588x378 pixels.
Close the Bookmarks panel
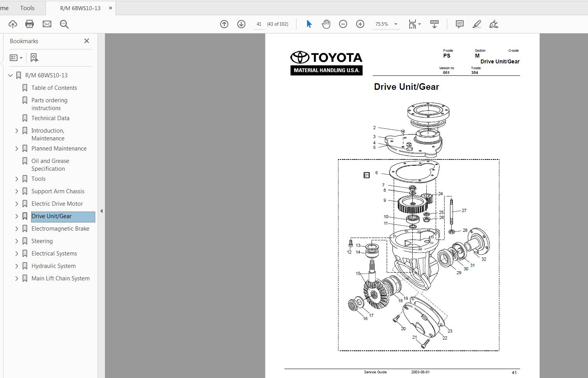pos(86,40)
